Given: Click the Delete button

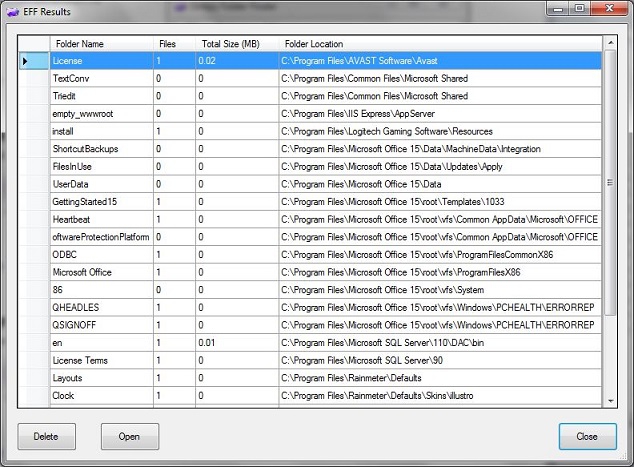Looking at the screenshot, I should (x=46, y=436).
